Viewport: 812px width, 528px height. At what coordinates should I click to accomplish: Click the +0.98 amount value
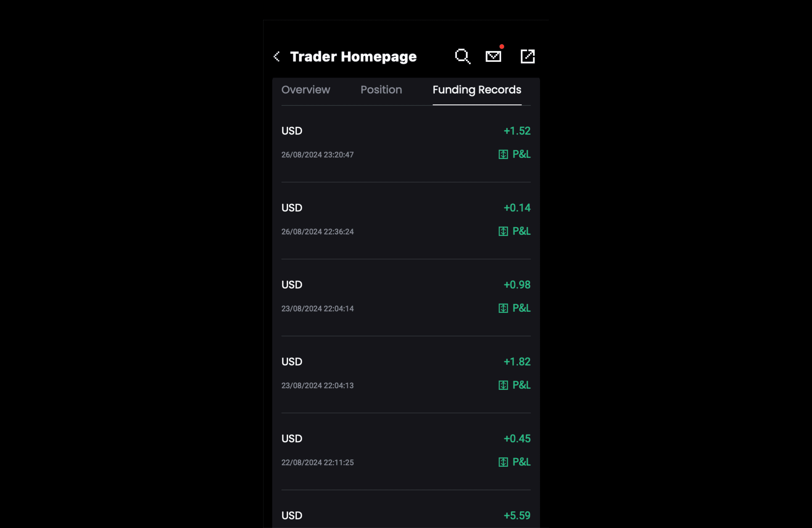(x=517, y=285)
